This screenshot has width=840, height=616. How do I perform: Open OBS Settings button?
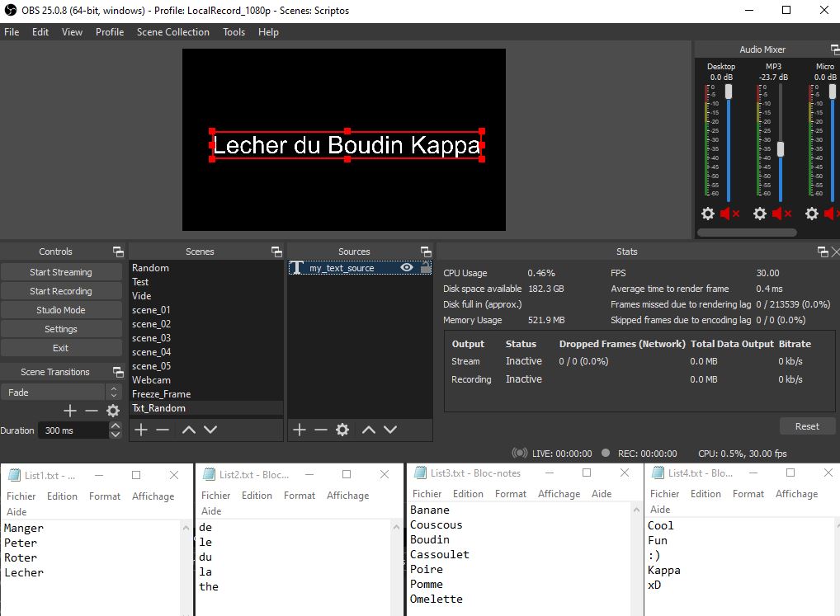pos(61,329)
